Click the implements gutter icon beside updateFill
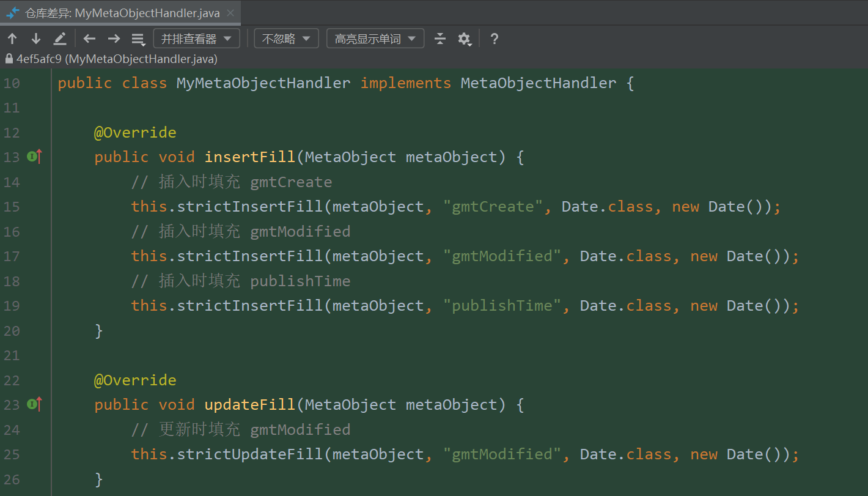This screenshot has width=868, height=496. click(34, 404)
